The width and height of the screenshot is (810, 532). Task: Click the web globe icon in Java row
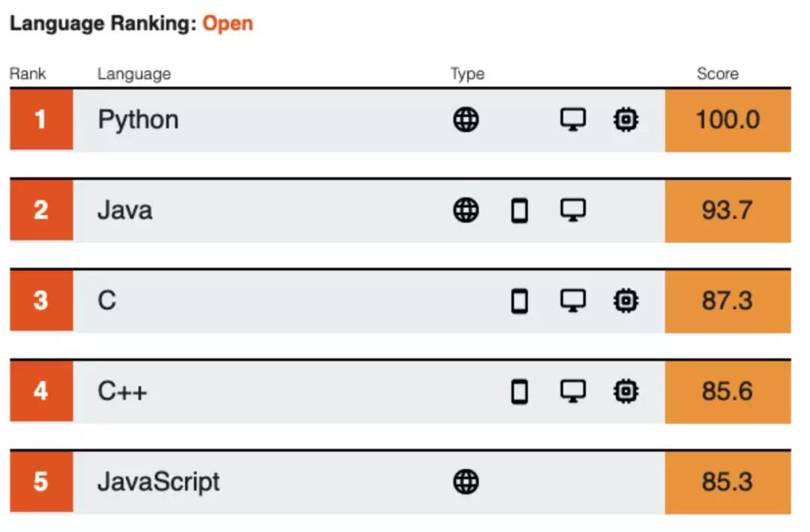click(466, 211)
